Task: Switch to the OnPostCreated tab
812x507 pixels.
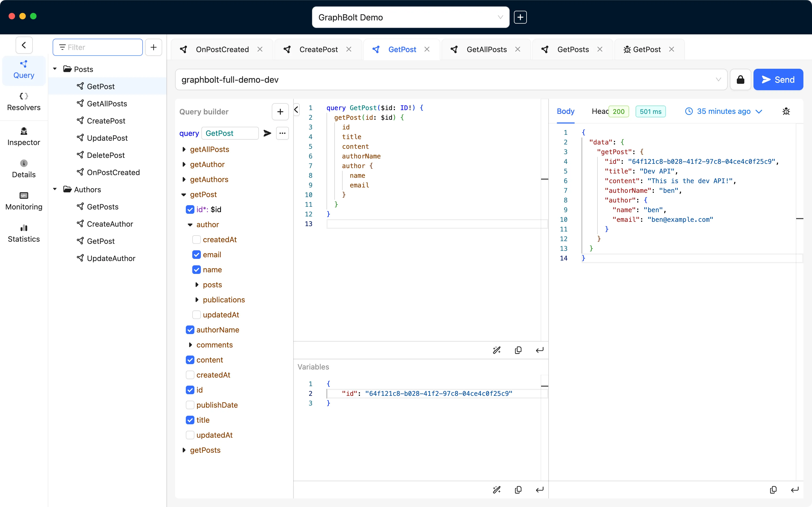Action: point(222,49)
